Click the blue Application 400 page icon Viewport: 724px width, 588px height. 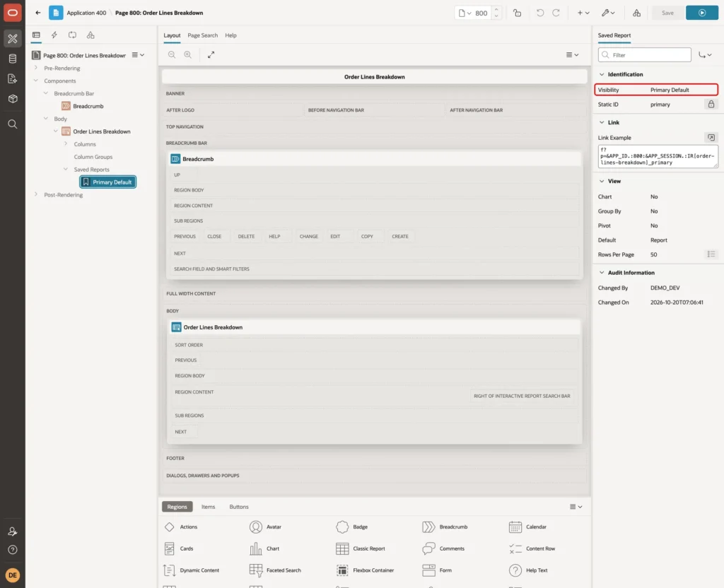[56, 13]
